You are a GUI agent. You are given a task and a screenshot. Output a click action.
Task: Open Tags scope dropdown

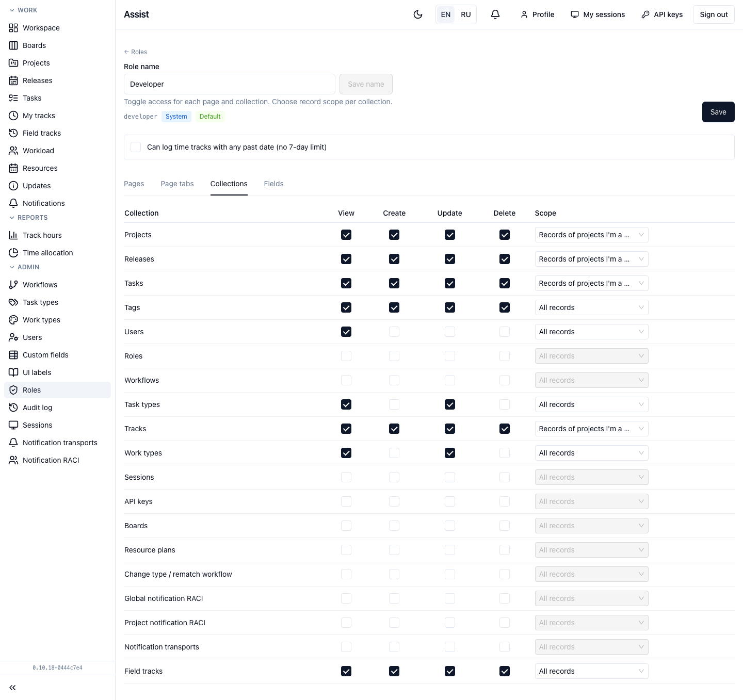(x=591, y=307)
